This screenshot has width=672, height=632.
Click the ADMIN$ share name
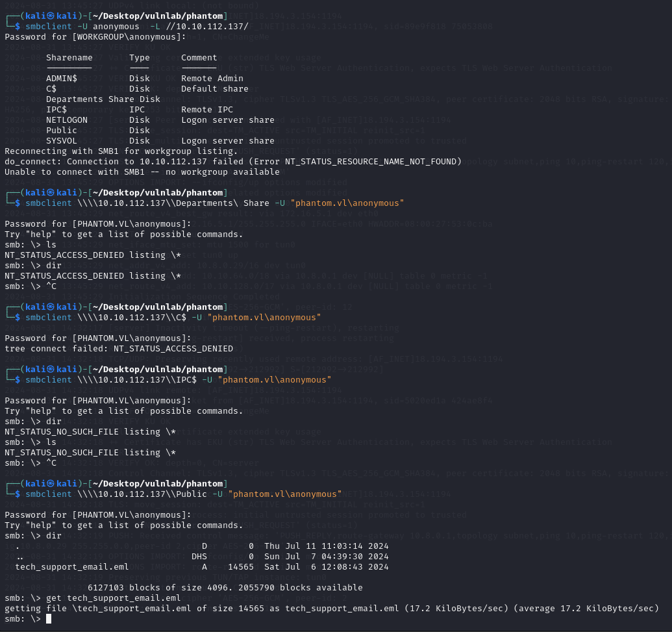point(62,79)
